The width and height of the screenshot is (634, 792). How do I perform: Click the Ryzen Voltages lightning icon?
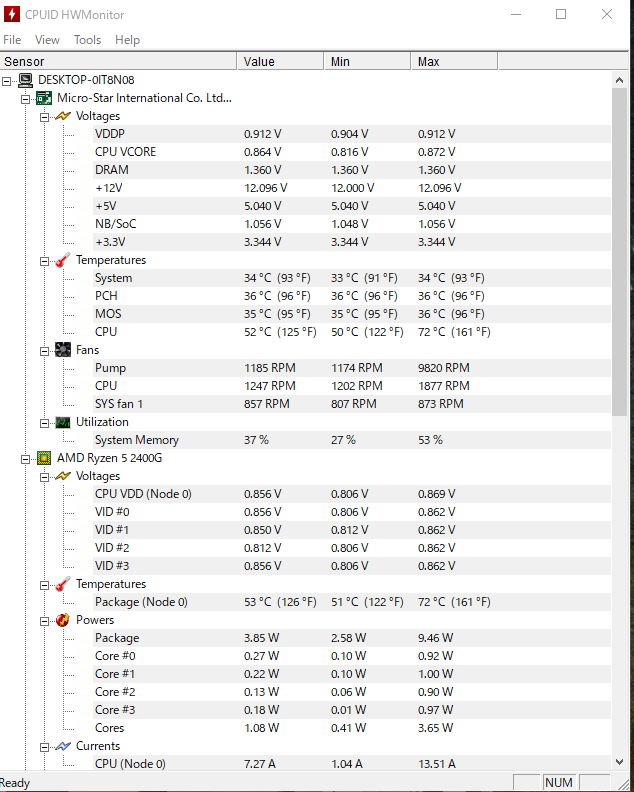[63, 476]
